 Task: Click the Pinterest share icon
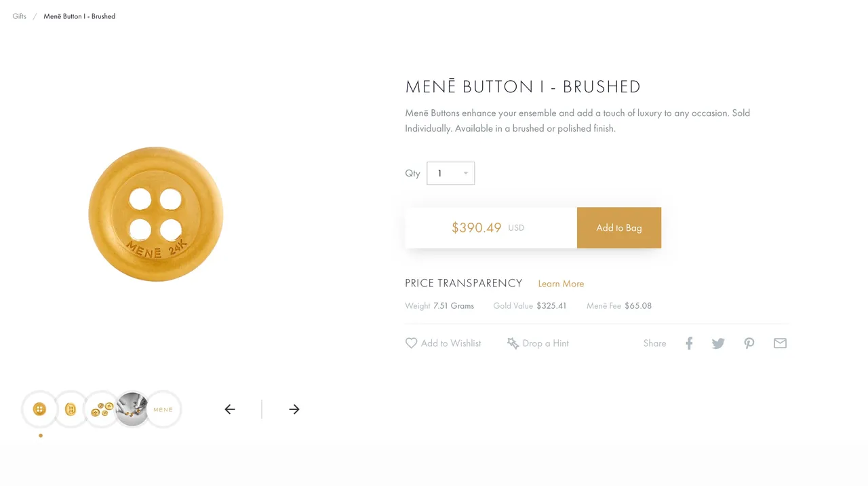point(749,343)
